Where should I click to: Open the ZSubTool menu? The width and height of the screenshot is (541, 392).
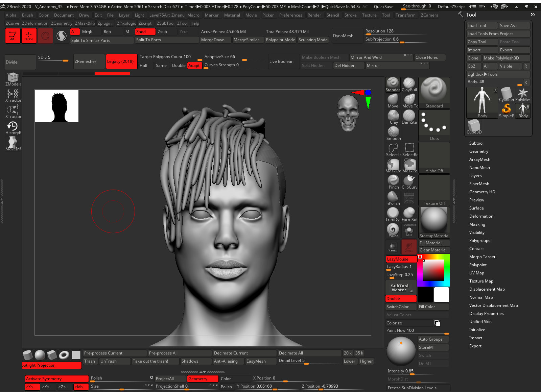[x=165, y=23]
